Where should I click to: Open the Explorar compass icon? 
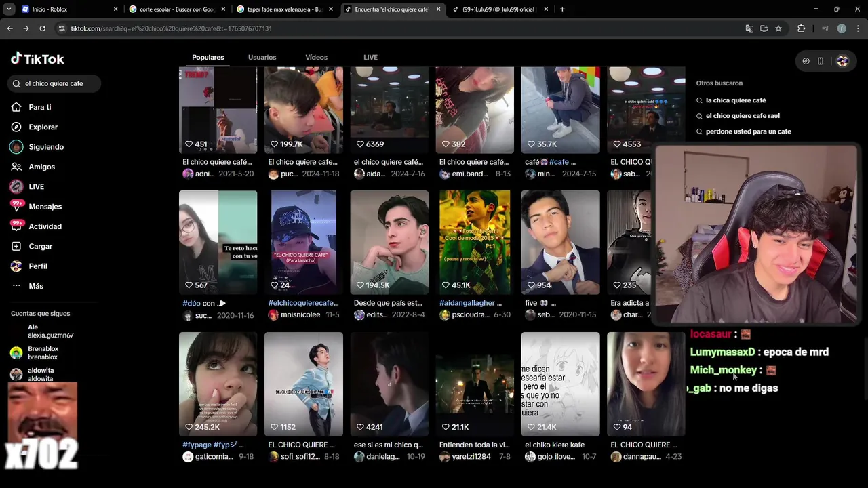tap(16, 127)
